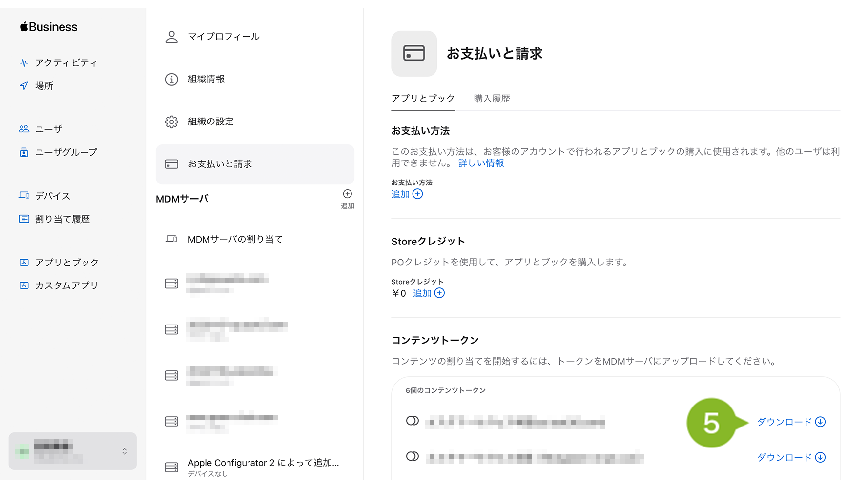This screenshot has width=868, height=488.
Task: Switch to the 購入履歴 tab
Action: [x=492, y=99]
